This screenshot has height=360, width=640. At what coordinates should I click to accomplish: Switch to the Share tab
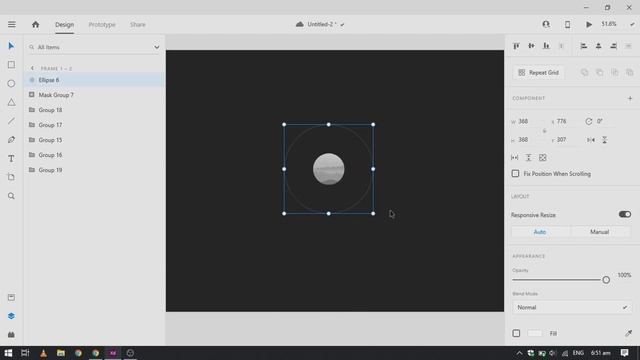[138, 24]
